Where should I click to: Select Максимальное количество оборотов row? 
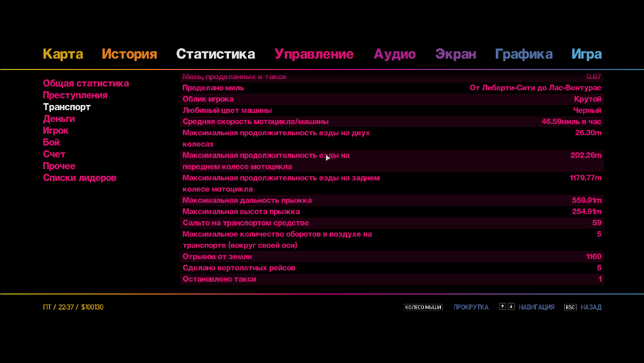click(x=392, y=240)
